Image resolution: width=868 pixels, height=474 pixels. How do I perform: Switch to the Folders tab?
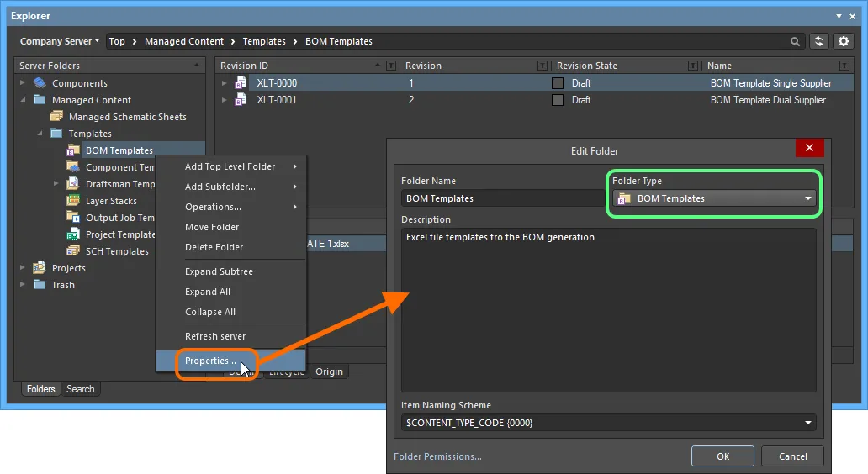pos(41,389)
